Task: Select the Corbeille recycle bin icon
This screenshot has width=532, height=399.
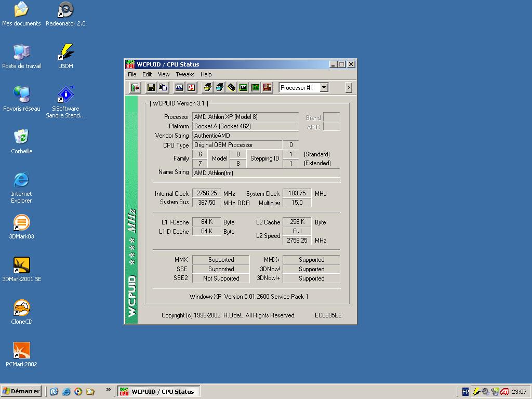Action: [22, 142]
